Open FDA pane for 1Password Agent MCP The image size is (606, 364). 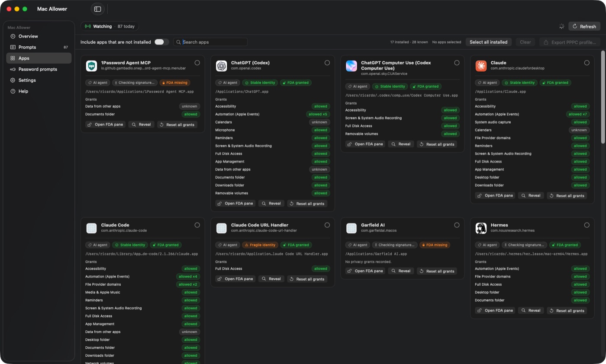click(105, 125)
